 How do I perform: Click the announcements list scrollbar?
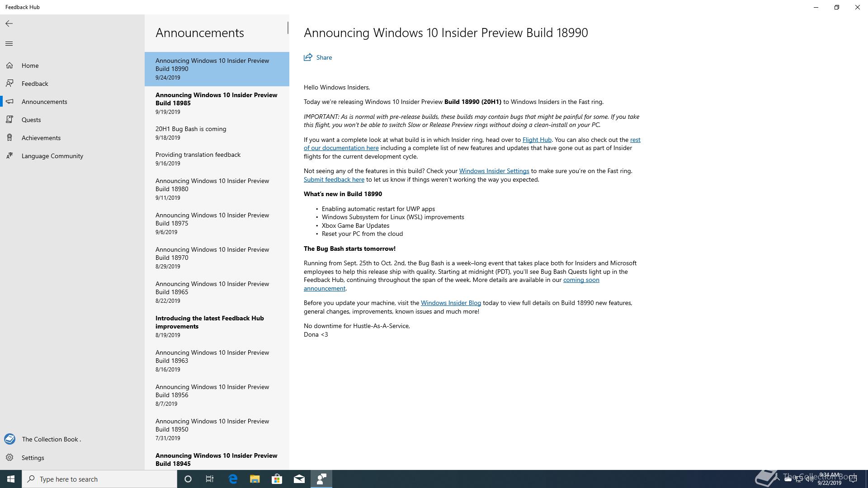pyautogui.click(x=288, y=28)
